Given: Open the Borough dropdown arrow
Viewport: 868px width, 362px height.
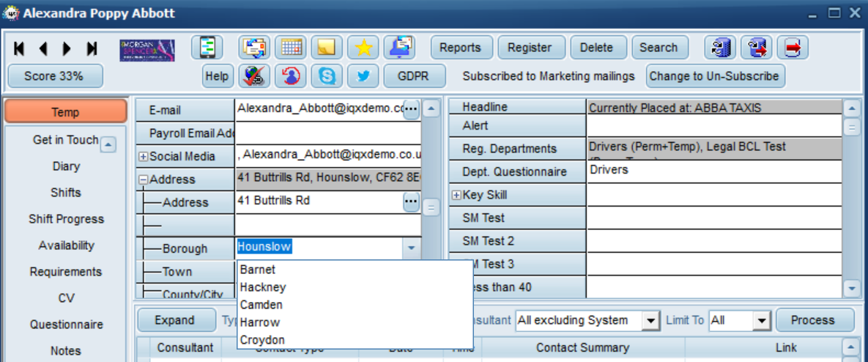Looking at the screenshot, I should [x=411, y=248].
